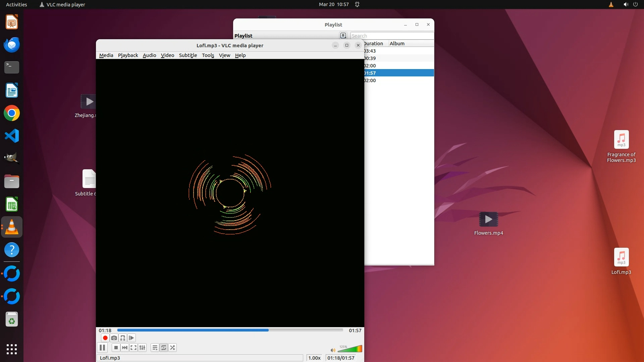Open the playlist view mode dropdown icon
This screenshot has height=362, width=644.
pyautogui.click(x=343, y=36)
